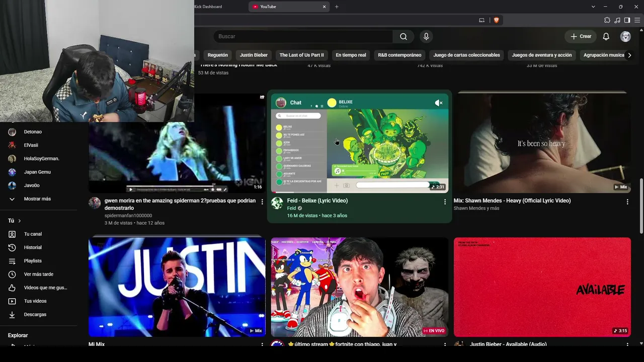
Task: Open the Justin mix thumbnail
Action: tap(177, 287)
